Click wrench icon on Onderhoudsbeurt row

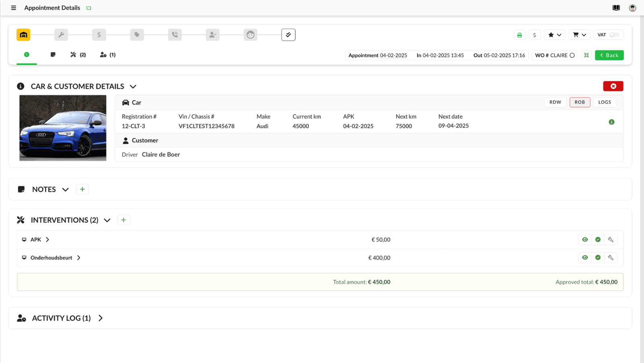[x=611, y=257]
